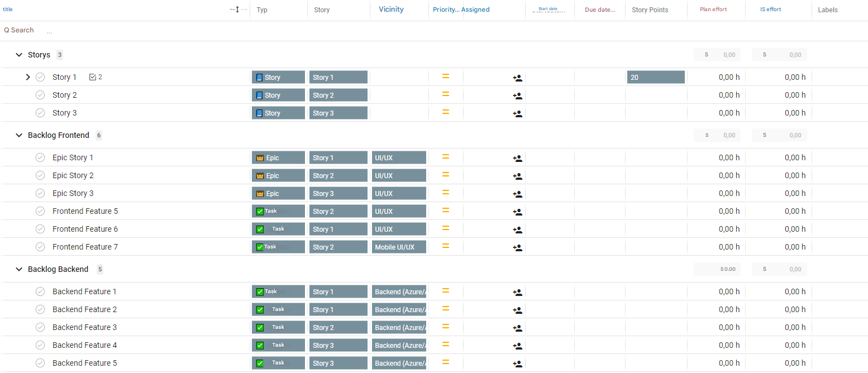Open the Backend Feature 4 task title

[85, 345]
